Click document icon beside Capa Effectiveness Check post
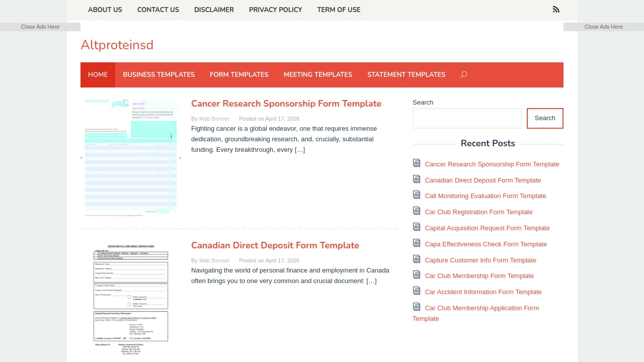The height and width of the screenshot is (362, 644). (x=417, y=243)
